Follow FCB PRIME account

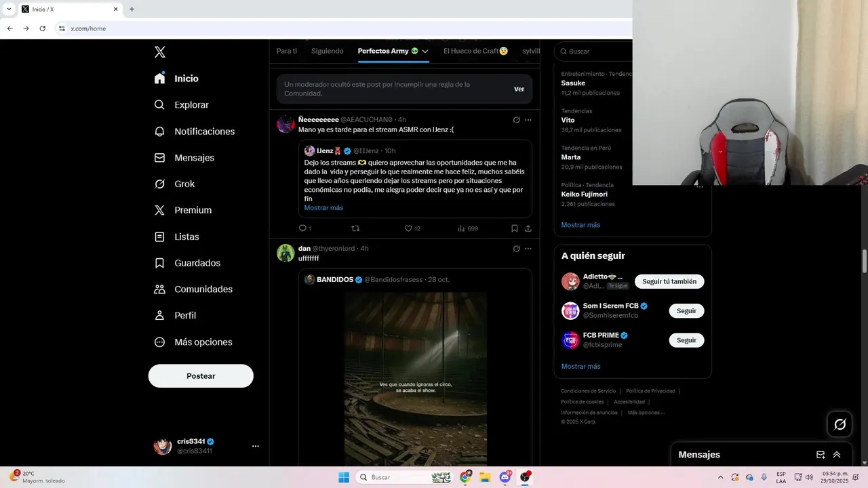pos(686,340)
